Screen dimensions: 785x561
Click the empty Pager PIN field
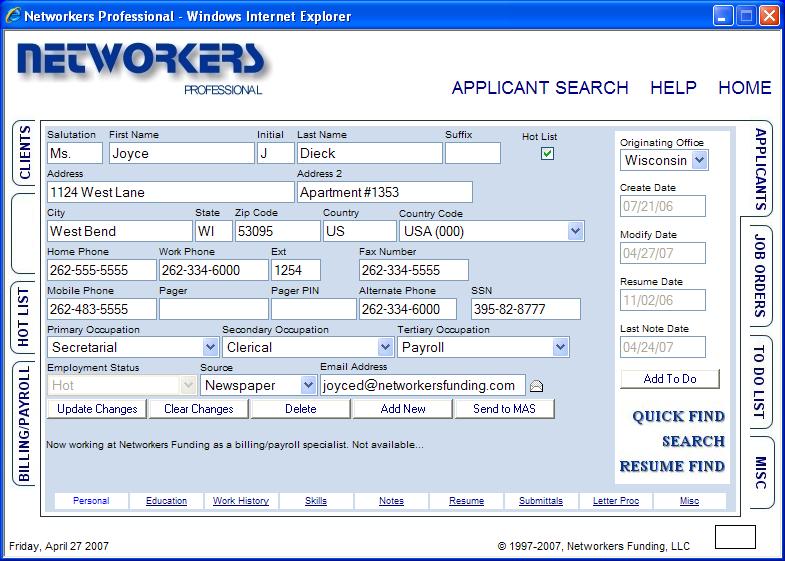tap(313, 309)
